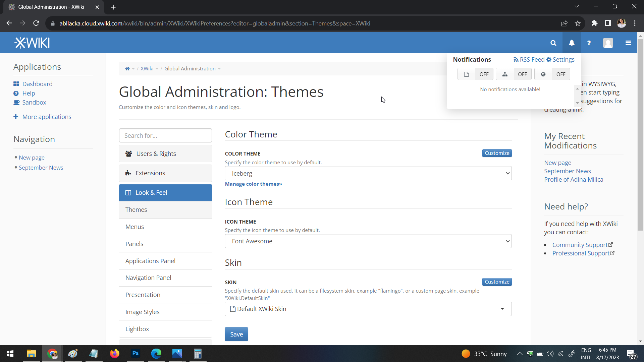
Task: Open September News in Recent Modifications
Action: coord(568,171)
